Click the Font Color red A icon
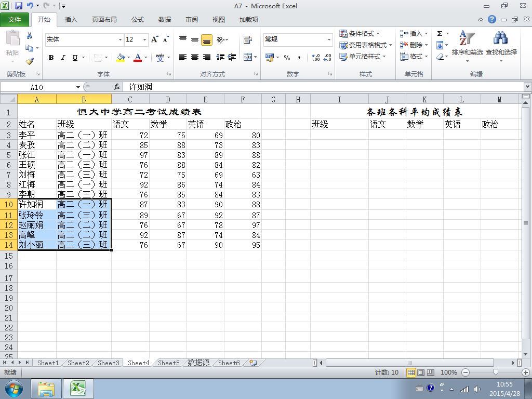Viewport: 532px width, 399px height. pos(138,58)
